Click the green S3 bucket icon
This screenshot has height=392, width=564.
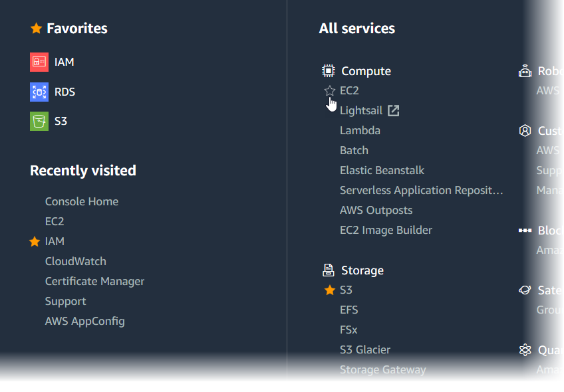39,121
